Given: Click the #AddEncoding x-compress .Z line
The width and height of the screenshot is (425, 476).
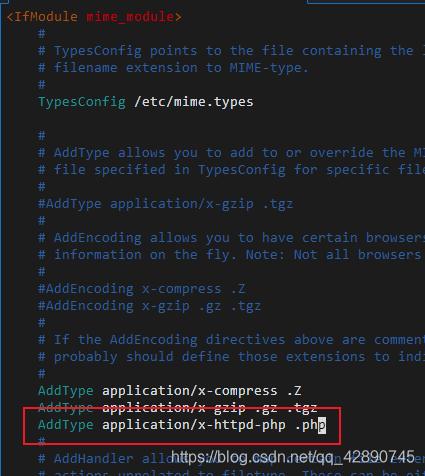Looking at the screenshot, I should (142, 289).
